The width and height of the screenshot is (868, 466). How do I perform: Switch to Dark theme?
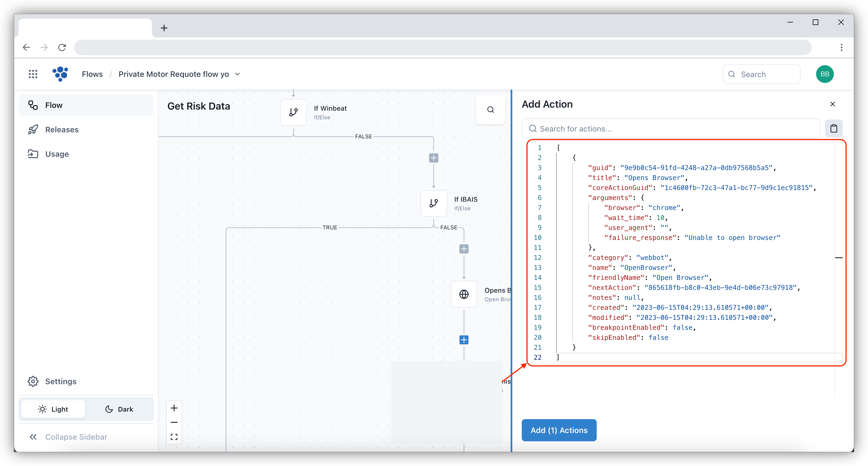coord(119,409)
